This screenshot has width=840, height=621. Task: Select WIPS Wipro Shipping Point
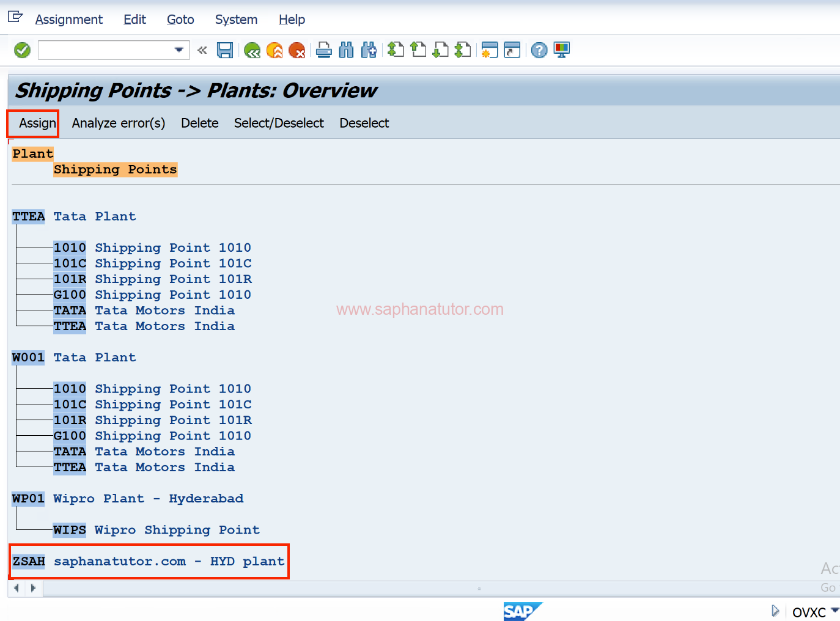click(157, 530)
